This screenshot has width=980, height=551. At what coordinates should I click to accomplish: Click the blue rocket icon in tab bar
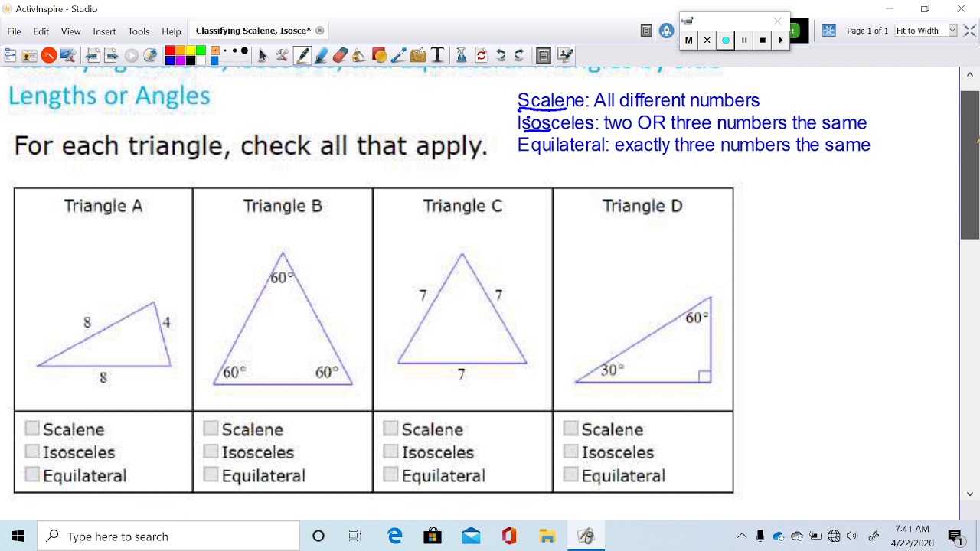pos(666,31)
